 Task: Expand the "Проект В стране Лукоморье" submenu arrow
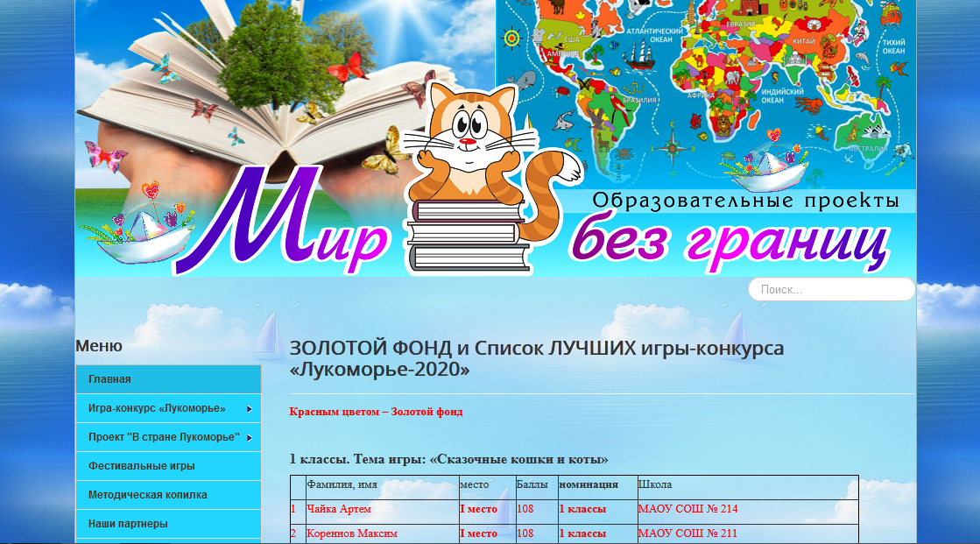(250, 438)
